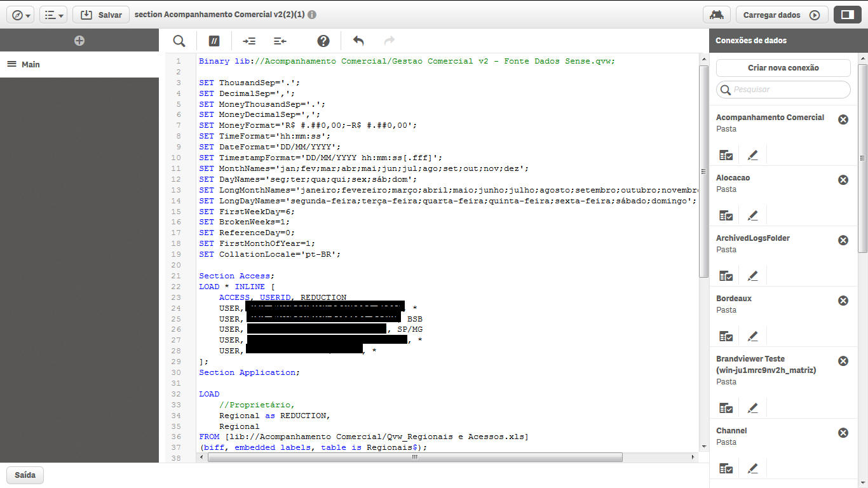Outdent the selected script lines
The height and width of the screenshot is (488, 868).
pos(280,41)
